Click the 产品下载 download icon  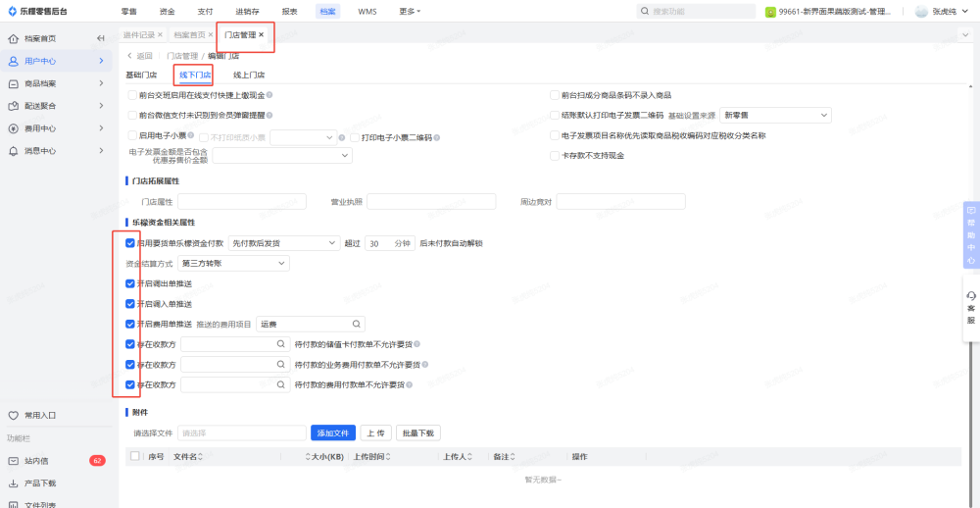(x=13, y=483)
